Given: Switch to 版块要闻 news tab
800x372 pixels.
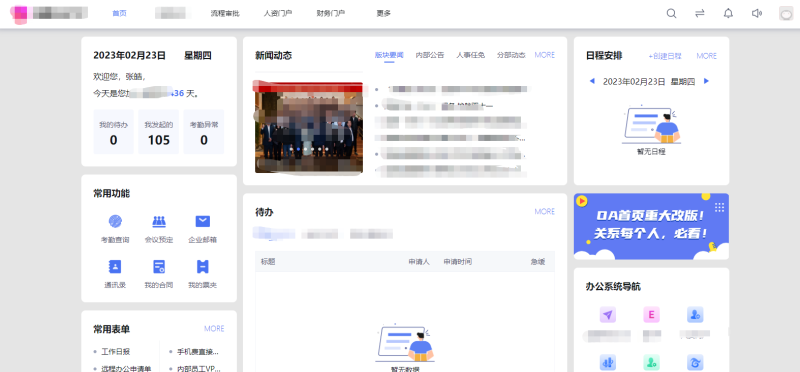Looking at the screenshot, I should pyautogui.click(x=389, y=55).
